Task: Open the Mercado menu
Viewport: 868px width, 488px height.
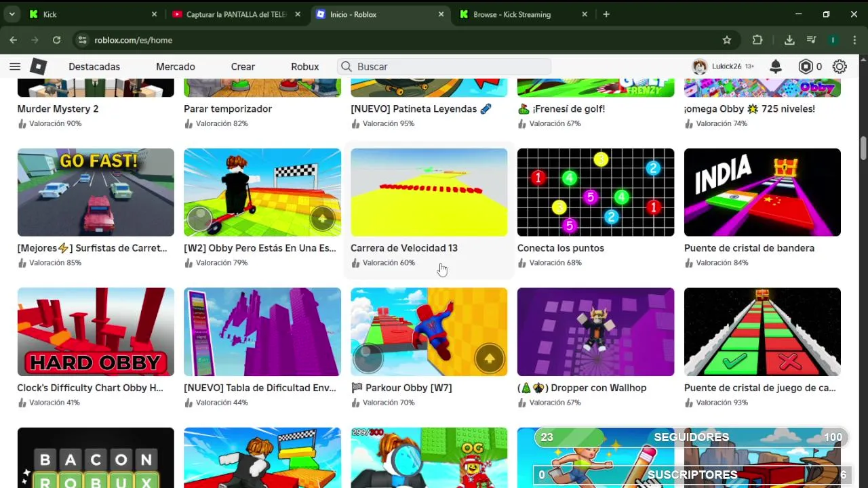Action: click(x=176, y=66)
